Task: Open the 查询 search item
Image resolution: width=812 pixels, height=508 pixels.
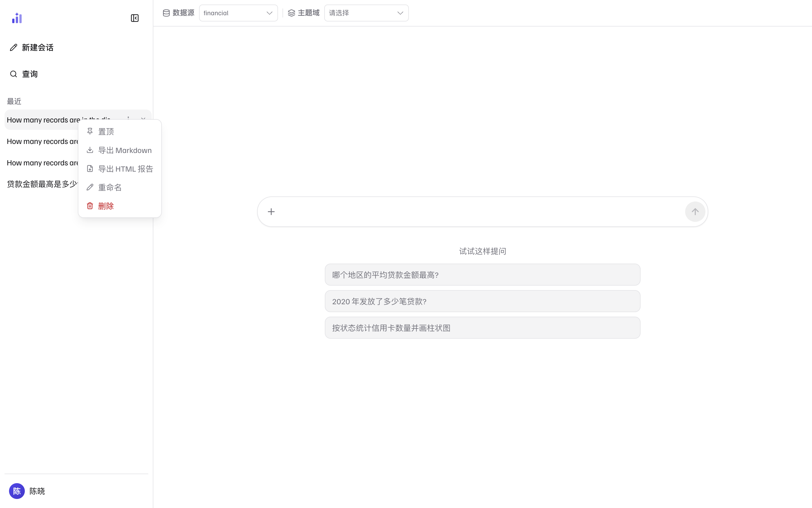Action: 23,74
